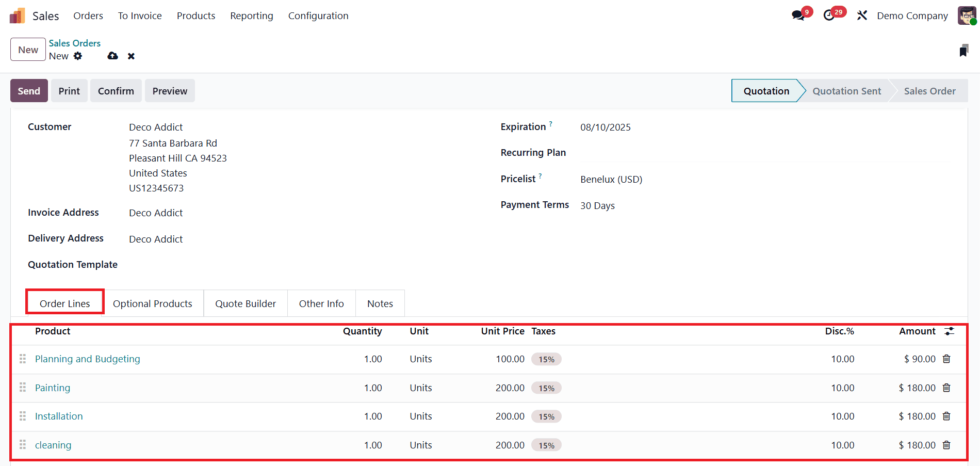Delete the Installation order line

[x=946, y=416]
